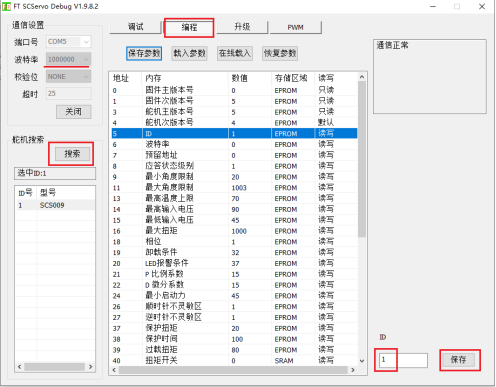The width and height of the screenshot is (496, 387).
Task: Select the 最大扭矩 row
Action: coord(234,231)
